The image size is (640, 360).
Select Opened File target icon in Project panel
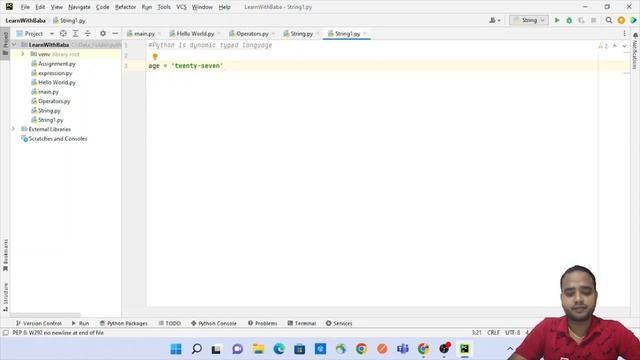point(63,33)
